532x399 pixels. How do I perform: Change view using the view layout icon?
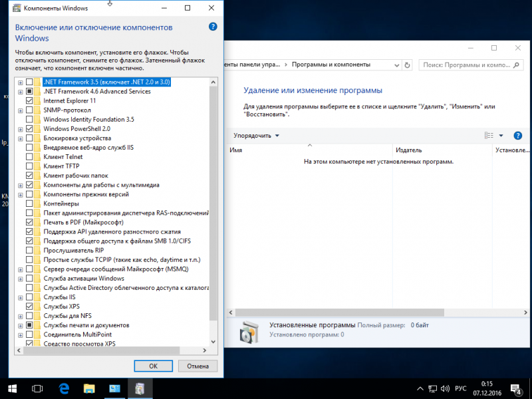point(489,136)
